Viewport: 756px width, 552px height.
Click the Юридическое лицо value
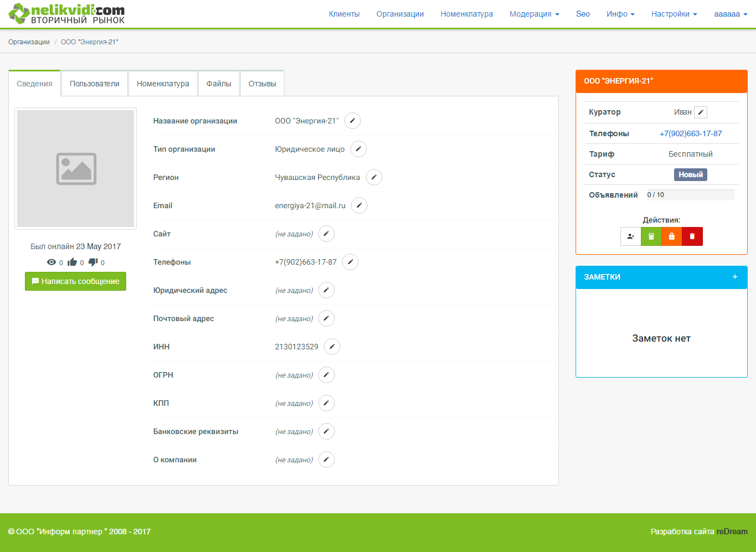[x=310, y=149]
